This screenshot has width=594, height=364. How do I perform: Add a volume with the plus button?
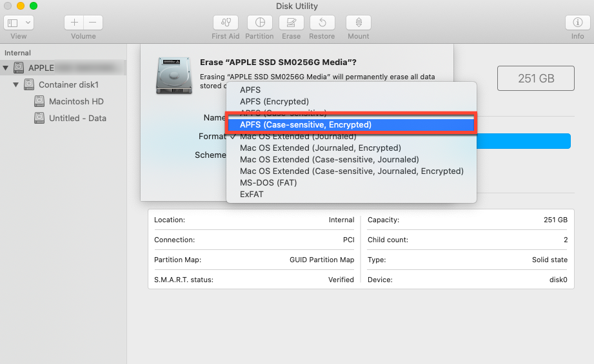click(74, 23)
